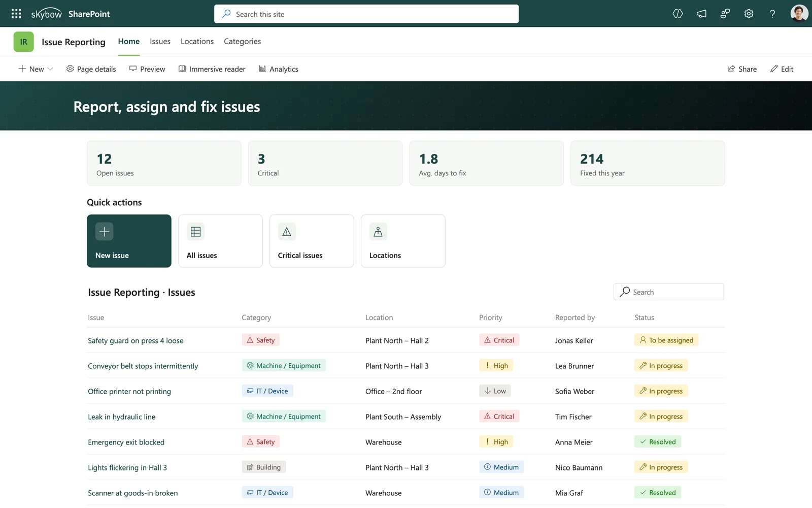Screen dimensions: 812x508
Task: Switch to the Home tab
Action: coord(129,42)
